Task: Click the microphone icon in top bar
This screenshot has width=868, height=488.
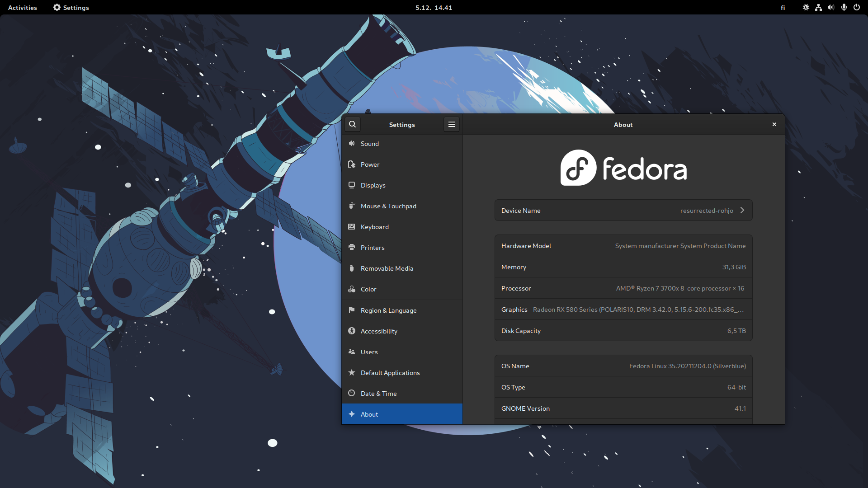Action: coord(844,7)
